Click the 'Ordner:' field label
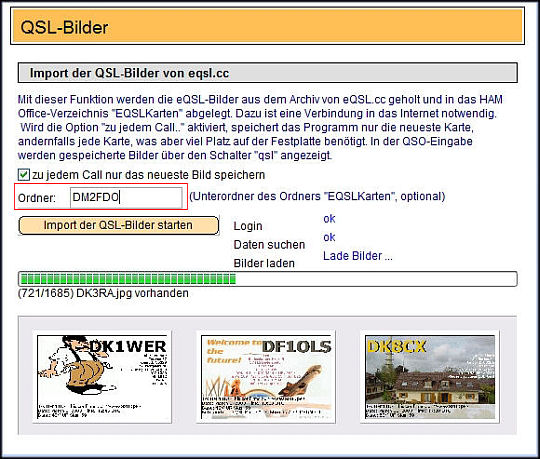The width and height of the screenshot is (540, 459). 37,198
